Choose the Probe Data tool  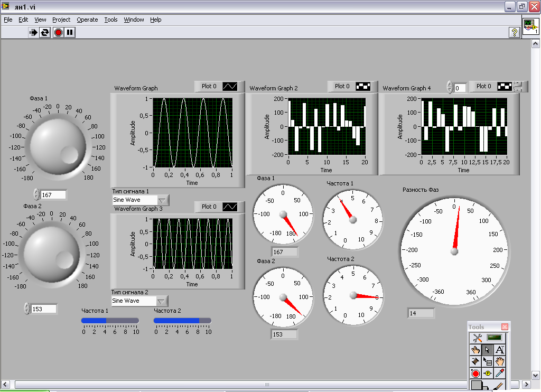tap(488, 373)
